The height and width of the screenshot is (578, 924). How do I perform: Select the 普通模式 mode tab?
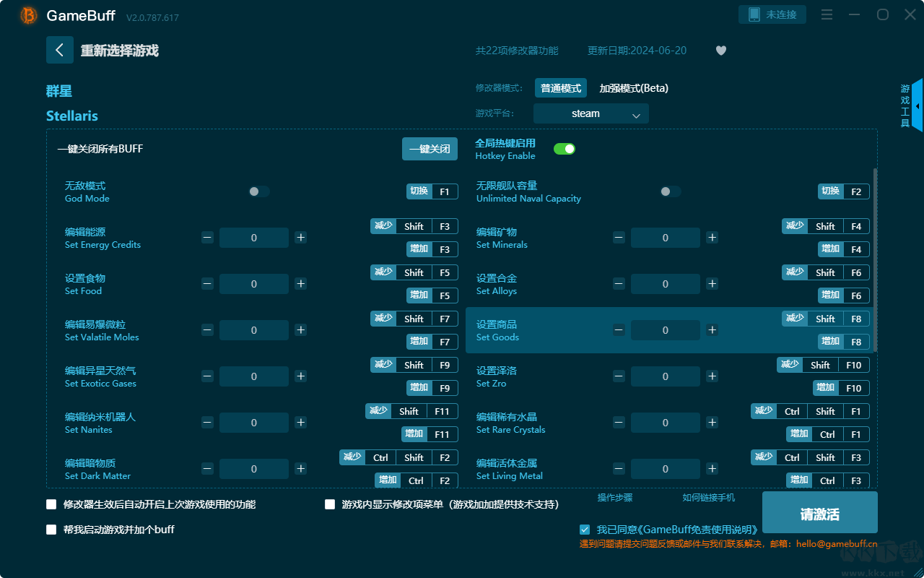pyautogui.click(x=561, y=88)
